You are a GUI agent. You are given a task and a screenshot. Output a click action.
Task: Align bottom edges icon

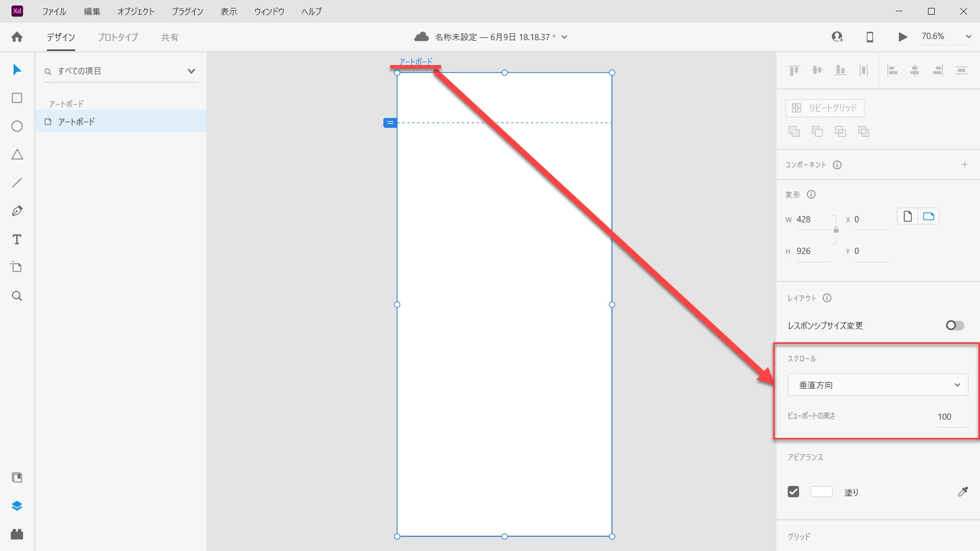[x=840, y=70]
